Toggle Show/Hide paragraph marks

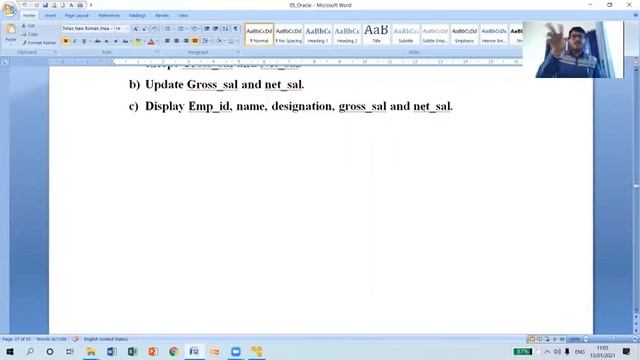236,29
